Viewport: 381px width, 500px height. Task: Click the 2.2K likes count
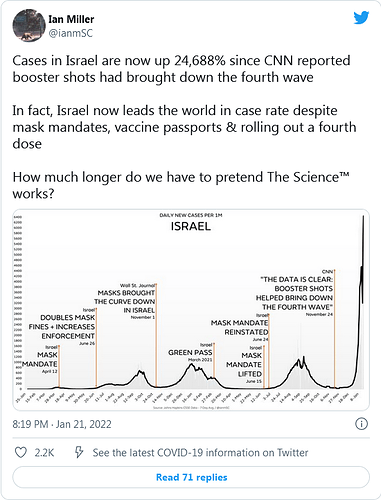[x=44, y=453]
